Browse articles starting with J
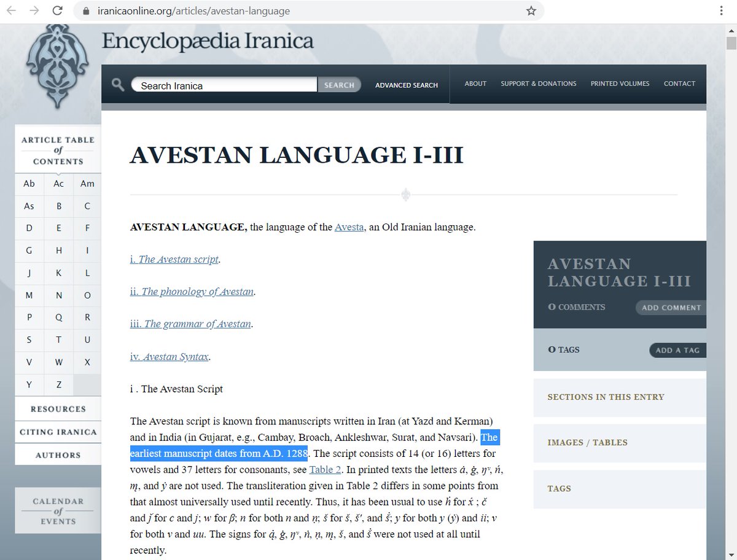This screenshot has width=737, height=560. pyautogui.click(x=29, y=273)
